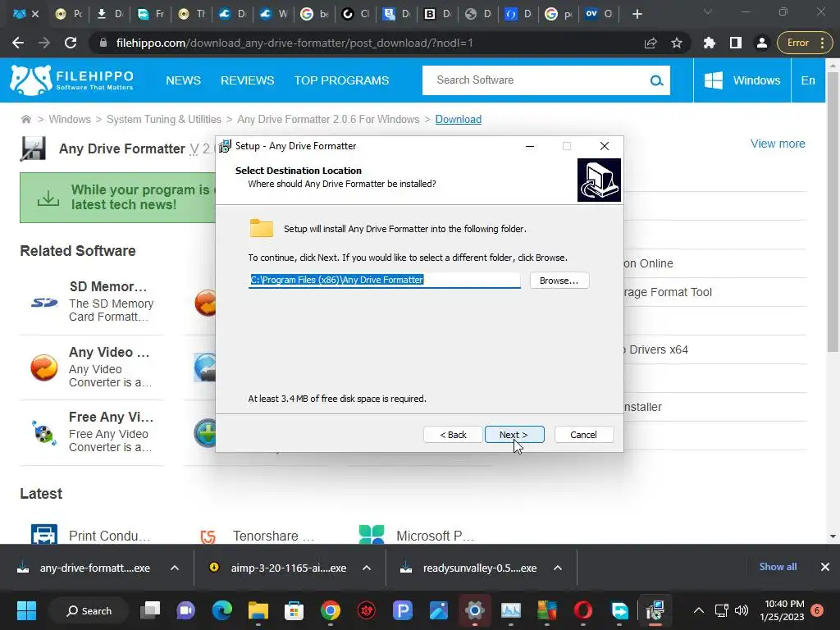Click the share page icon
This screenshot has width=840, height=630.
(651, 43)
